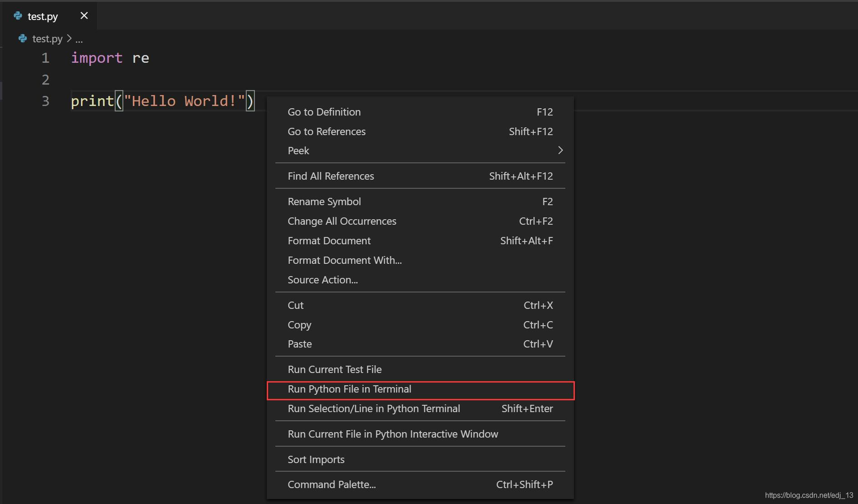The height and width of the screenshot is (504, 858).
Task: Select Go to Definition
Action: pyautogui.click(x=324, y=111)
